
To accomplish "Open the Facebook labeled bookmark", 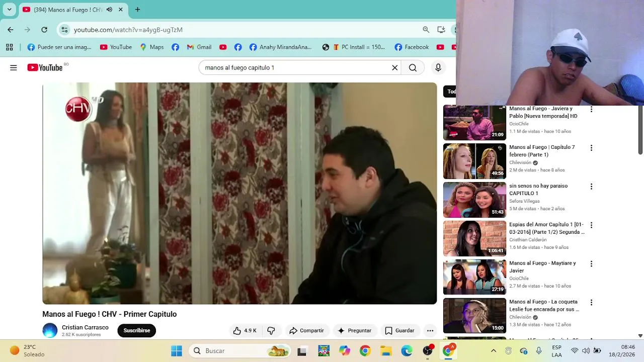I will tap(412, 47).
